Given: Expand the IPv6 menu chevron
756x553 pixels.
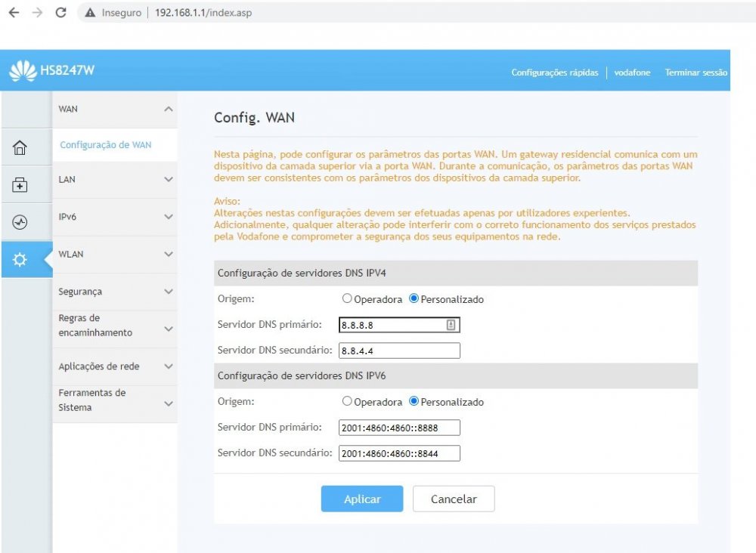Looking at the screenshot, I should tap(169, 217).
